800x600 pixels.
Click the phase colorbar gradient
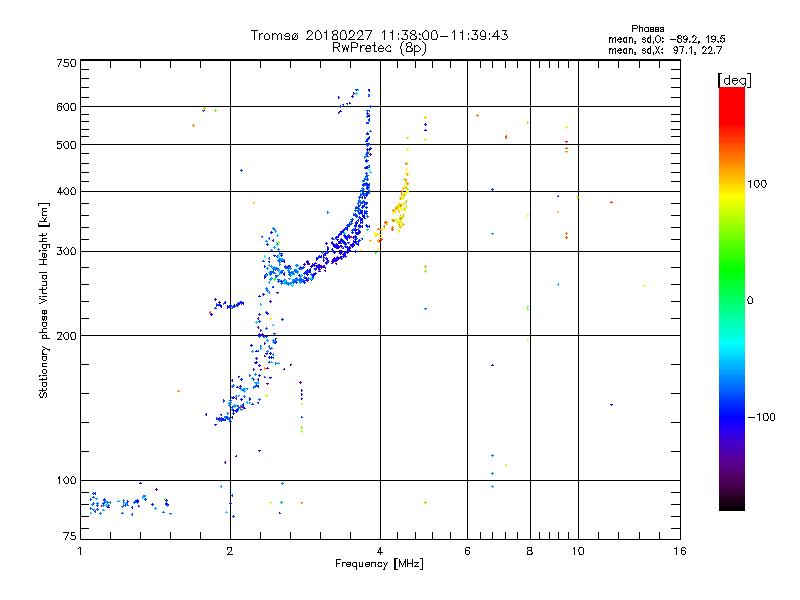732,299
